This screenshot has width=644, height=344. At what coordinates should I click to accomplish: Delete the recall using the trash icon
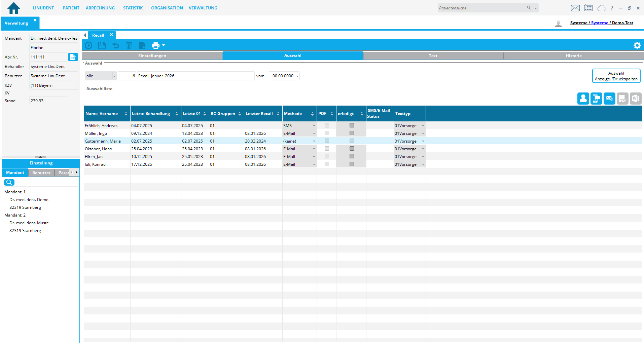tap(129, 45)
